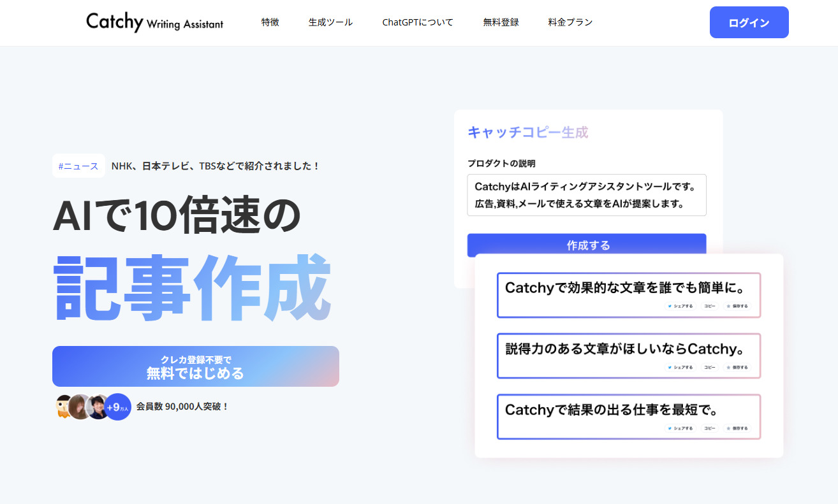Image resolution: width=838 pixels, height=504 pixels.
Task: Click the Catchyで効果的な文章を誰でも簡単に。 text
Action: 624,288
